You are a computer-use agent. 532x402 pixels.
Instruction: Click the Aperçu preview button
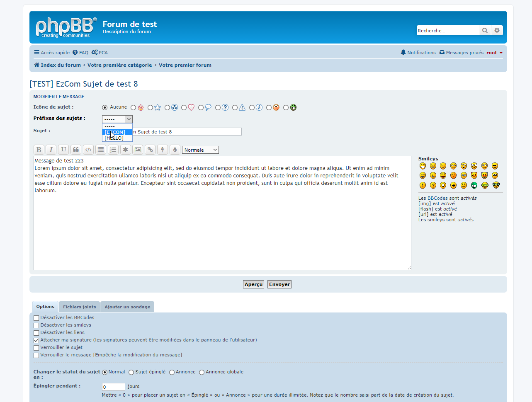click(x=253, y=284)
